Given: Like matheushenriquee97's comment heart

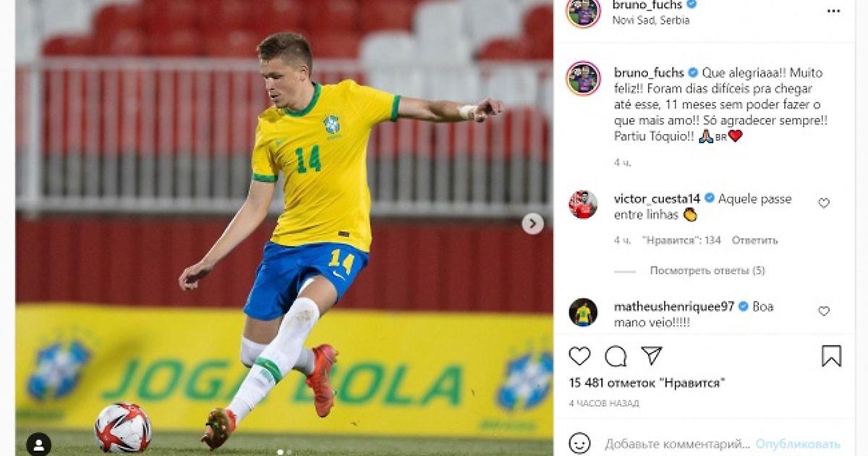Looking at the screenshot, I should [x=824, y=311].
